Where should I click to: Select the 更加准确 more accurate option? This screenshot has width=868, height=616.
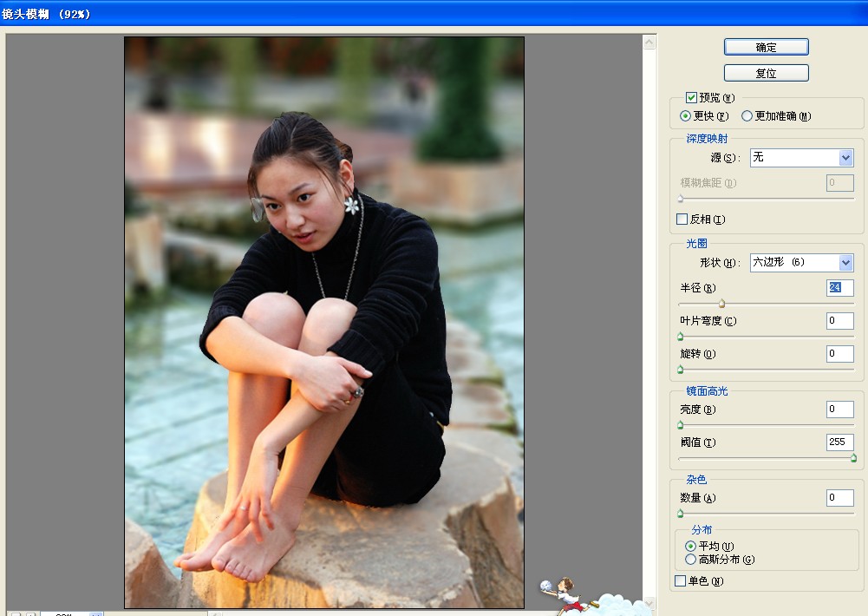(747, 115)
